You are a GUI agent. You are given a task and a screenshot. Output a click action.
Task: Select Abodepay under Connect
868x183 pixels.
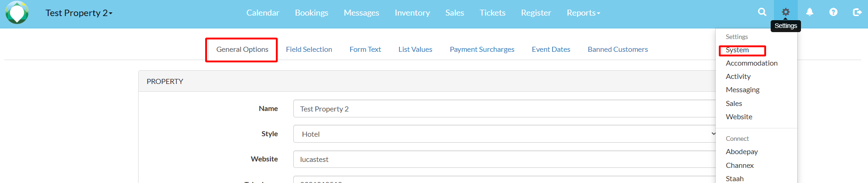pos(742,152)
